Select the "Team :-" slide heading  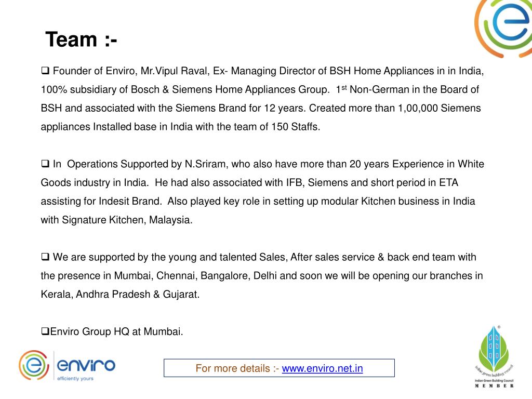pos(81,39)
